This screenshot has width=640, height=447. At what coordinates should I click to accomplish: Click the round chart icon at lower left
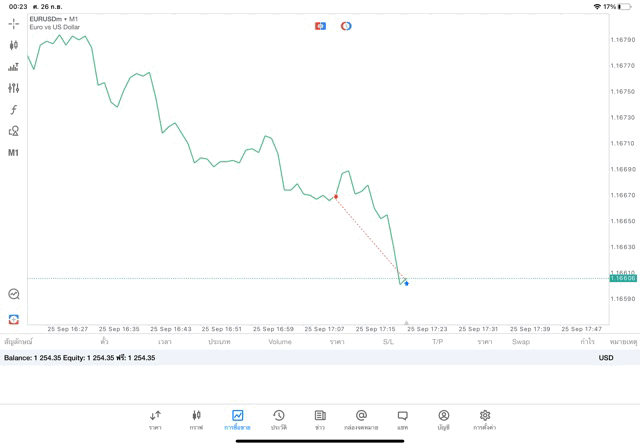(x=14, y=294)
